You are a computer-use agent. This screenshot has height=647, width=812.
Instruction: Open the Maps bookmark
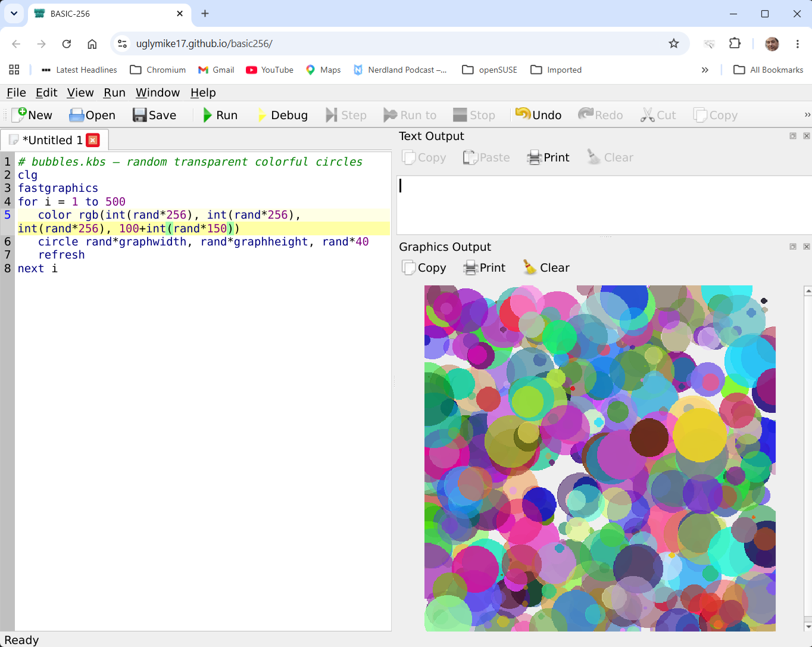323,70
